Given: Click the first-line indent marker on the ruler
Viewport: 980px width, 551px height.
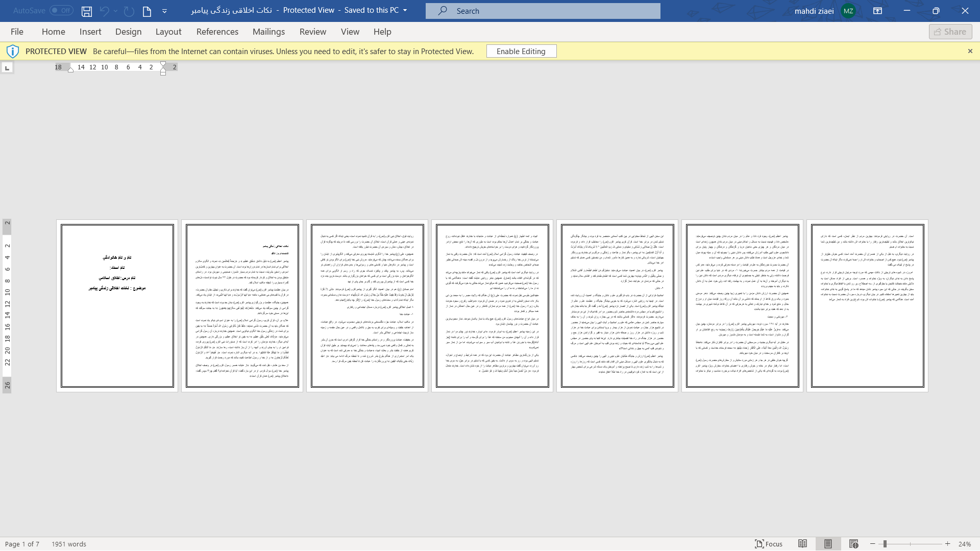Looking at the screenshot, I should pyautogui.click(x=163, y=64).
